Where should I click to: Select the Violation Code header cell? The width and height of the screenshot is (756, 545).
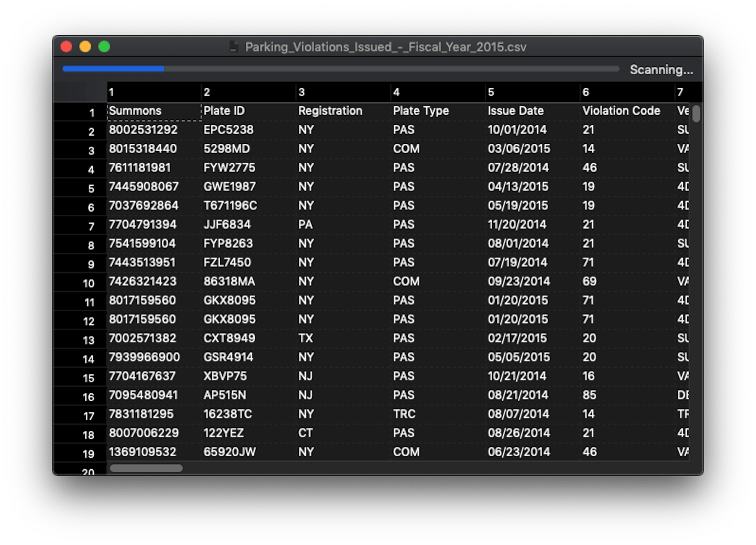point(627,111)
